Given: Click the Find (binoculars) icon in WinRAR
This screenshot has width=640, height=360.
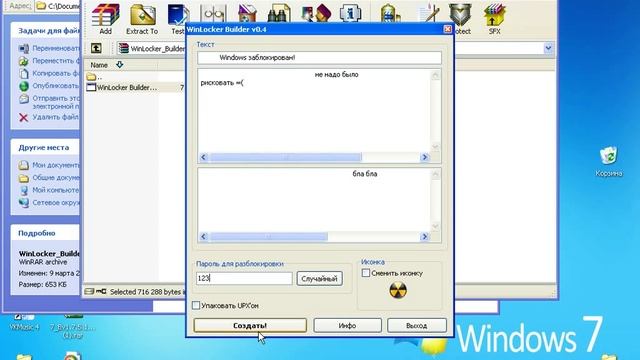Looking at the screenshot, I should tap(279, 13).
